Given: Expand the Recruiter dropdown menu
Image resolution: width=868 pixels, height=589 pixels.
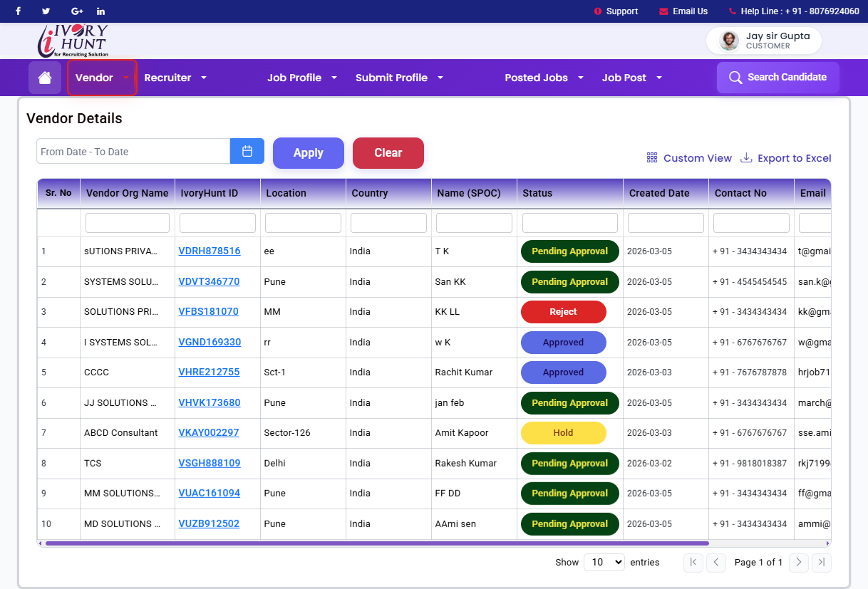Looking at the screenshot, I should click(x=175, y=78).
